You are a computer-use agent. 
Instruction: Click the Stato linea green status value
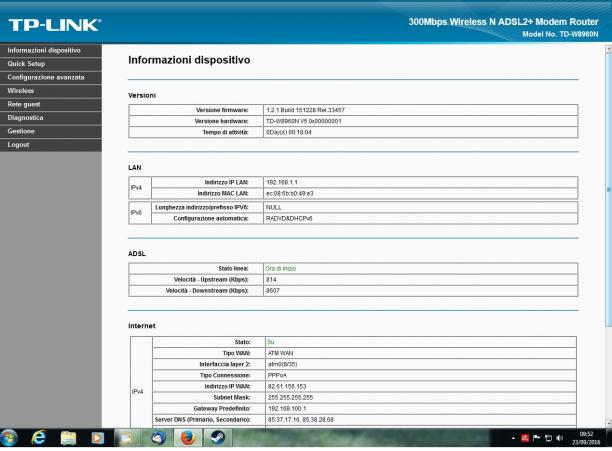pos(281,268)
